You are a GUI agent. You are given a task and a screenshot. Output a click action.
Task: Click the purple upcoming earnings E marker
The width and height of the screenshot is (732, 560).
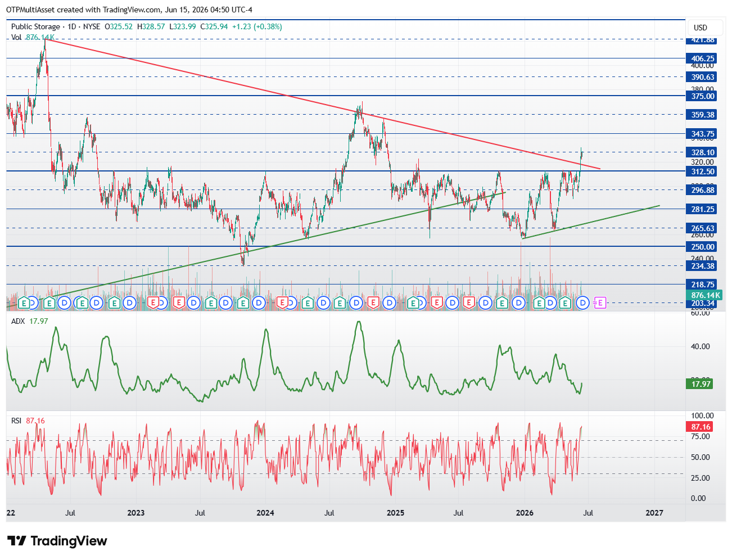pyautogui.click(x=600, y=303)
